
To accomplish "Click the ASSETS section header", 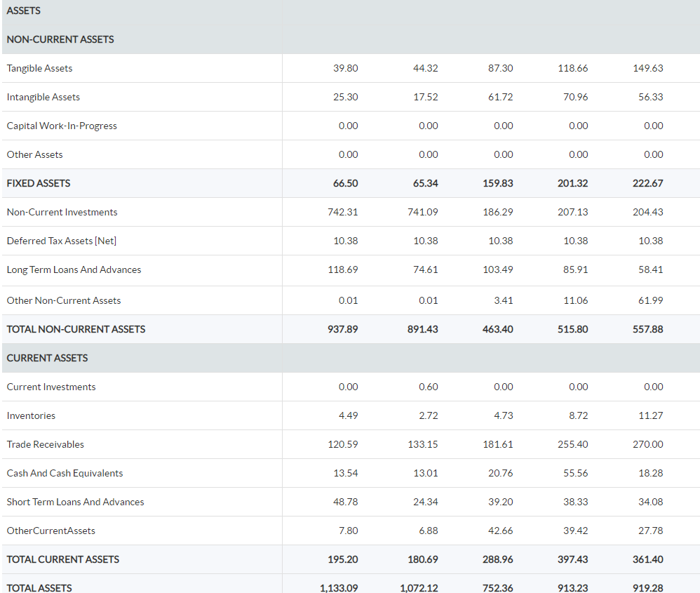I will (x=22, y=11).
